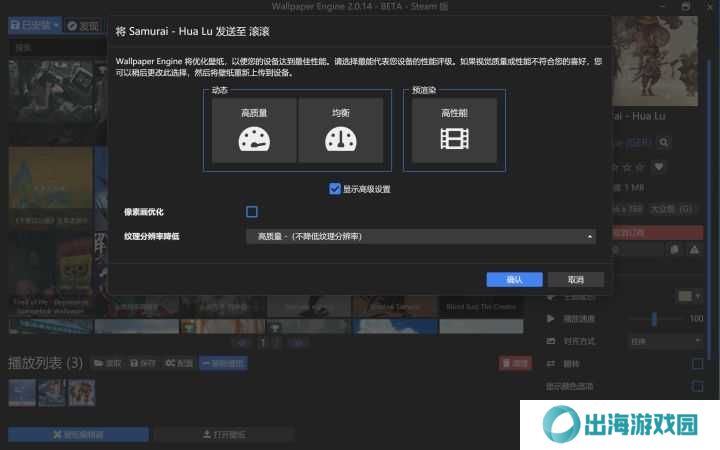Click the Samurai - Hua Lu preview image

click(x=655, y=61)
